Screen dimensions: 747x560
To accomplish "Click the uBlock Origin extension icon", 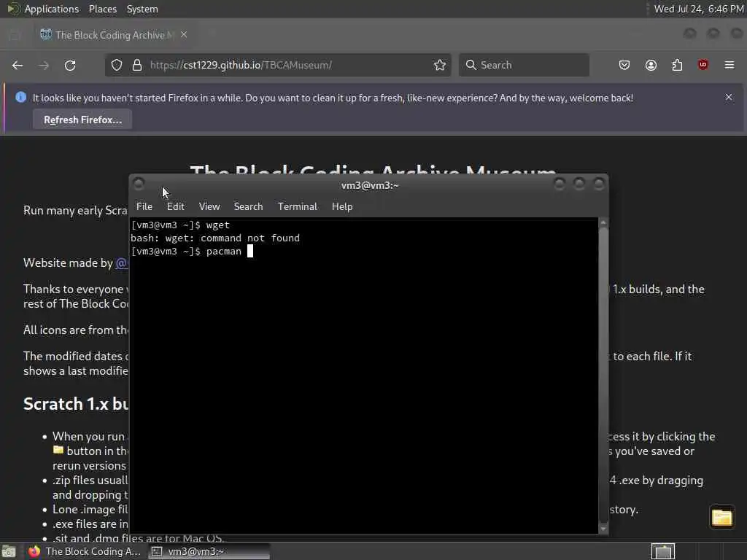I will pyautogui.click(x=703, y=65).
